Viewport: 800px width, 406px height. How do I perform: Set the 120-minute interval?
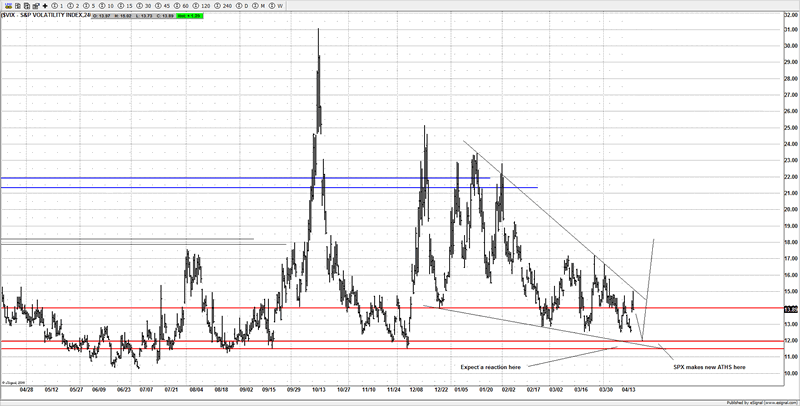202,6
